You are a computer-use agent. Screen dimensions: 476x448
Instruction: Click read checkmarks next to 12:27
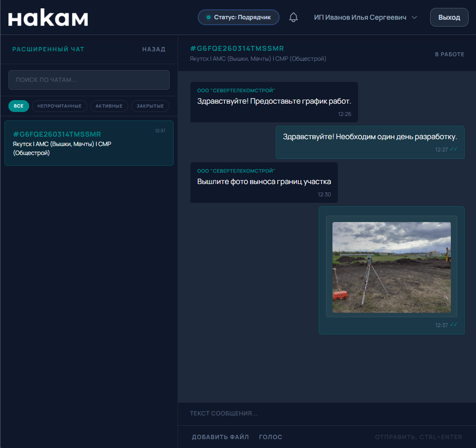click(453, 149)
